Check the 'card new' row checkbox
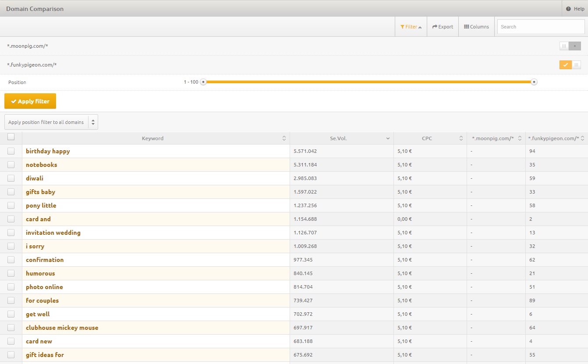This screenshot has width=588, height=364. point(11,341)
